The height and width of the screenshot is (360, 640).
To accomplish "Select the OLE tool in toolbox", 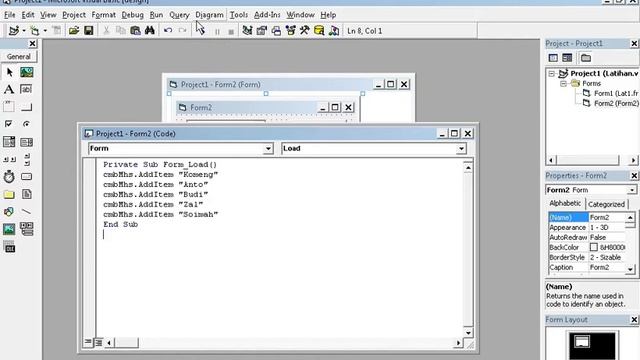I will [x=9, y=247].
